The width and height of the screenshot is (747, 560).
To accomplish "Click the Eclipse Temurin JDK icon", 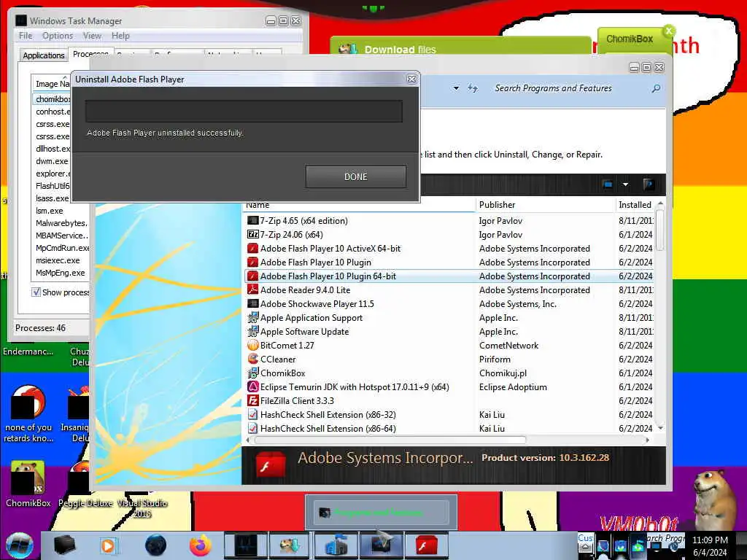I will [x=252, y=386].
